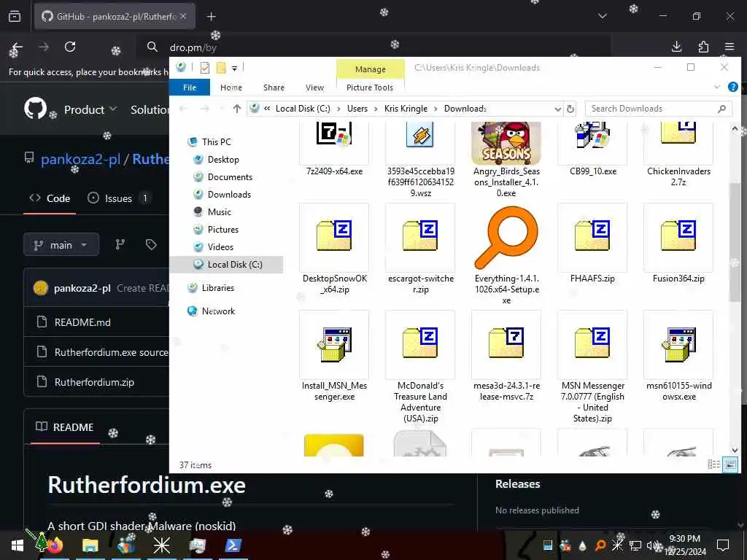747x560 pixels.
Task: Open the Picture Tools ribbon tab
Action: 370,87
